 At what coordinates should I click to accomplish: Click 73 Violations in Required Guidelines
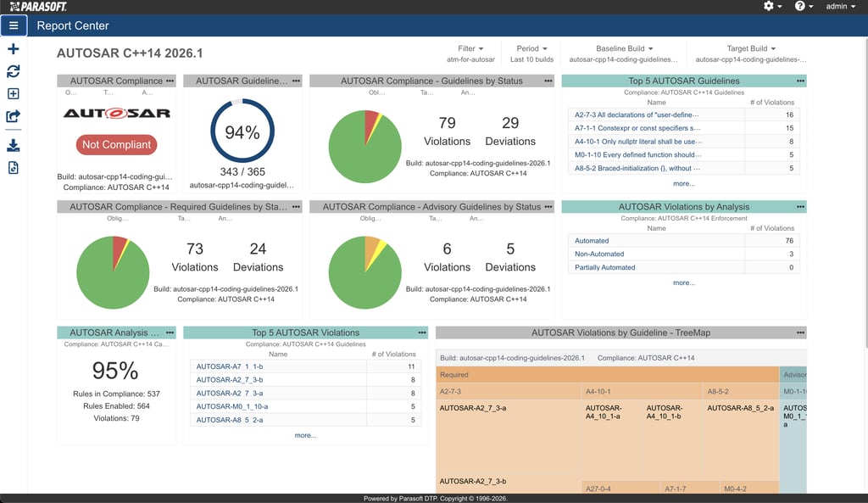tap(195, 257)
